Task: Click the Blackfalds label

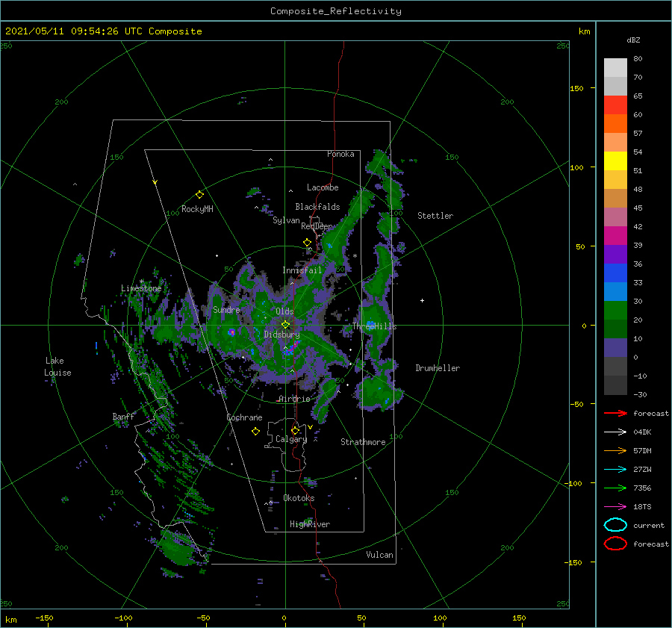Action: click(x=317, y=207)
